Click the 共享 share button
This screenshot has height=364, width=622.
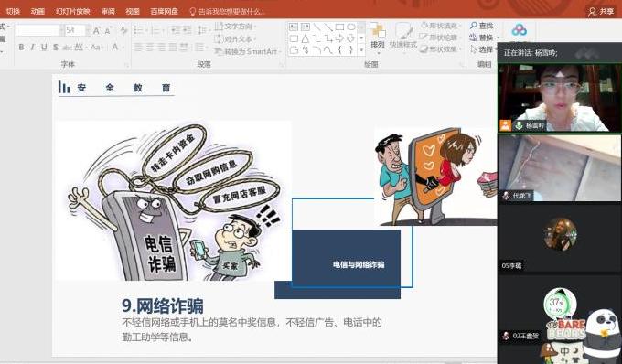point(601,12)
